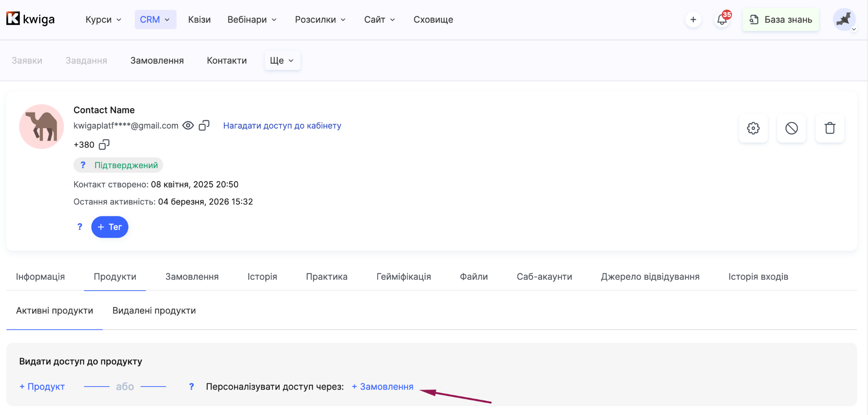Switch to the Продукти tab
The image size is (868, 415).
(x=115, y=277)
